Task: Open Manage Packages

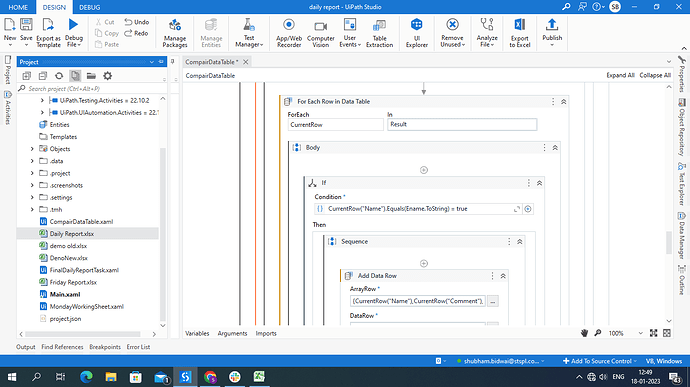Action: [x=175, y=33]
